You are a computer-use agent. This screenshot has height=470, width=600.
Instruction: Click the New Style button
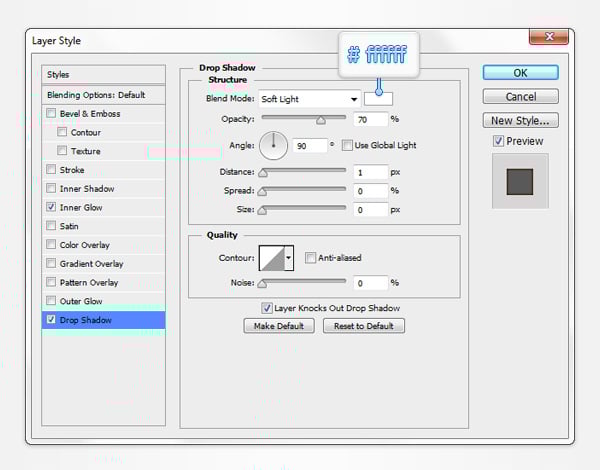(x=520, y=121)
